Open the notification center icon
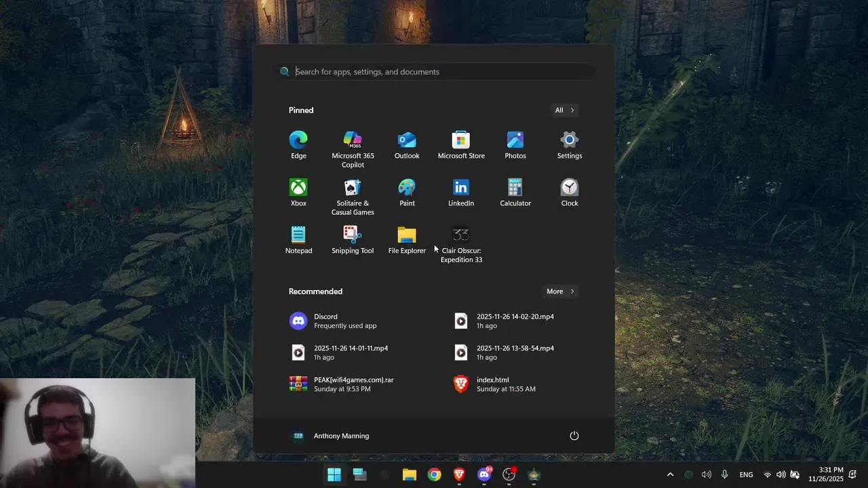 (854, 474)
